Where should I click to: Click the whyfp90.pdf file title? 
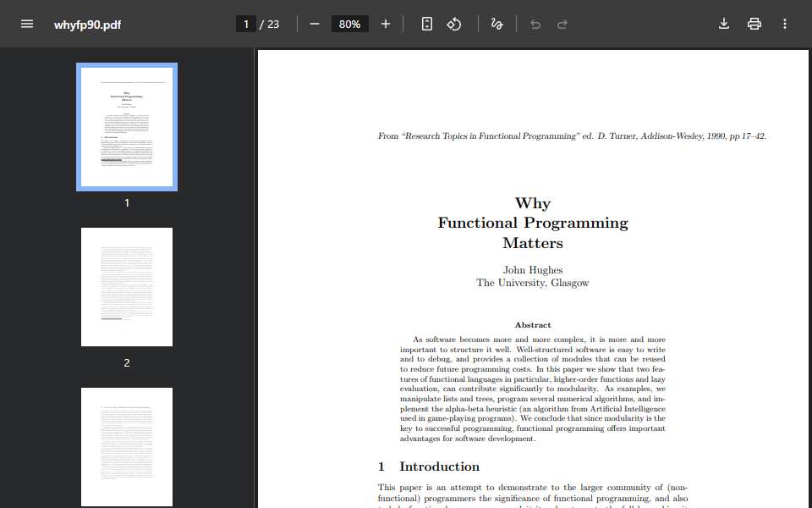click(87, 25)
